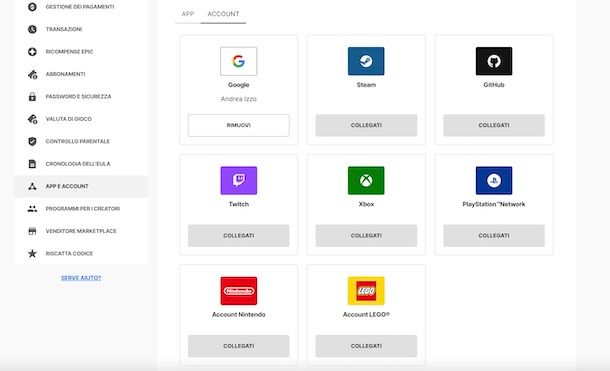Screen dimensions: 610x371
Task: Click the GitHub label text
Action: [494, 85]
